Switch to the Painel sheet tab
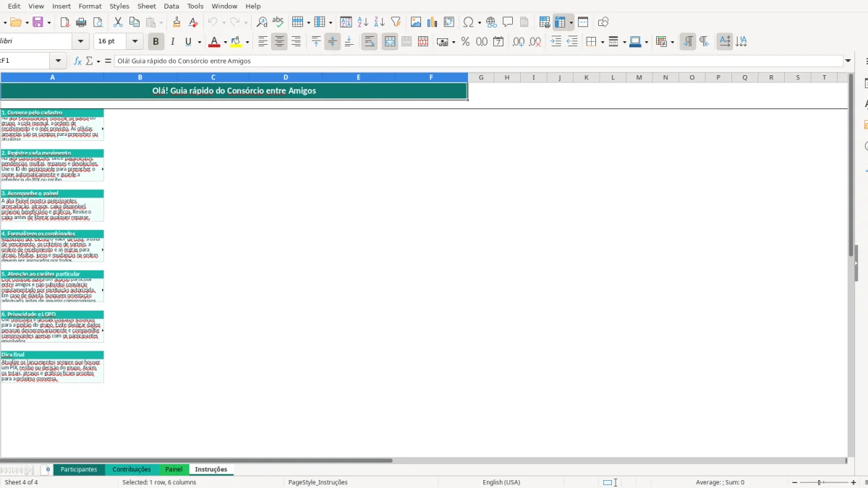Image resolution: width=868 pixels, height=488 pixels. (174, 469)
